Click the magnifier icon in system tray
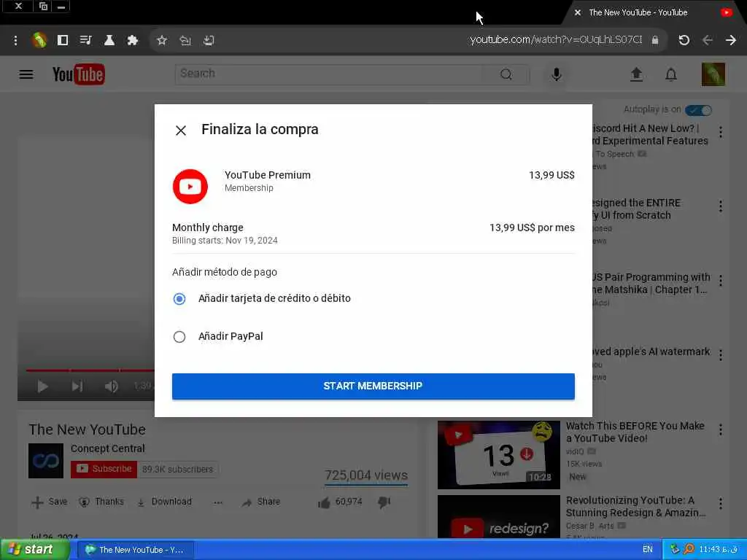The height and width of the screenshot is (560, 747). (689, 550)
